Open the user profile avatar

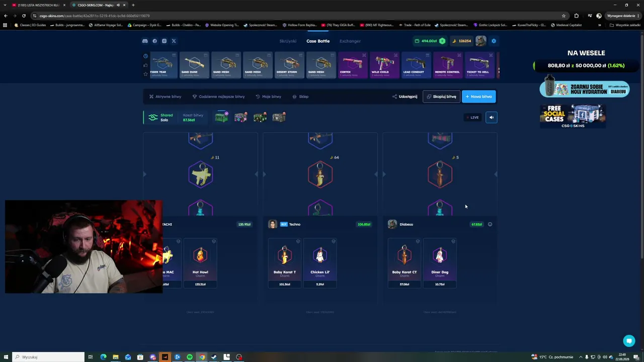pyautogui.click(x=481, y=41)
